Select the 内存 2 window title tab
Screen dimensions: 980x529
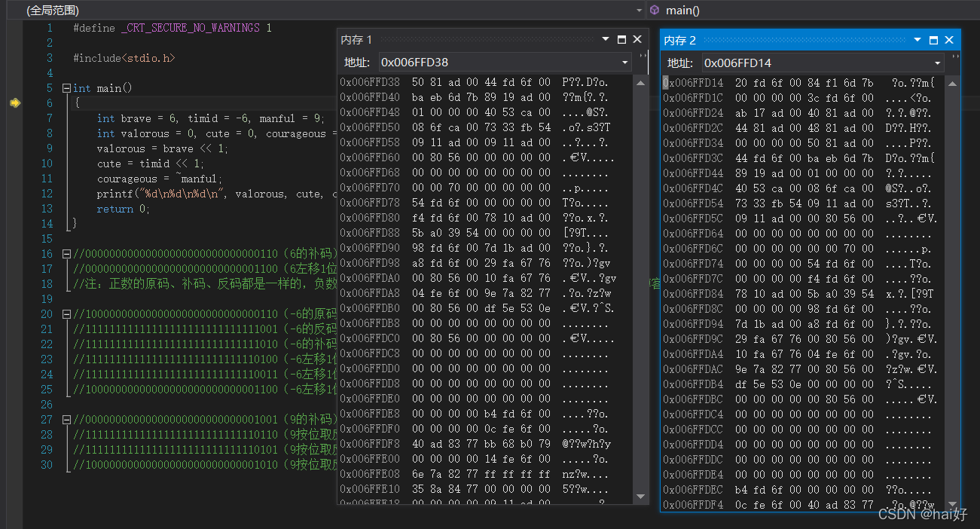[680, 40]
